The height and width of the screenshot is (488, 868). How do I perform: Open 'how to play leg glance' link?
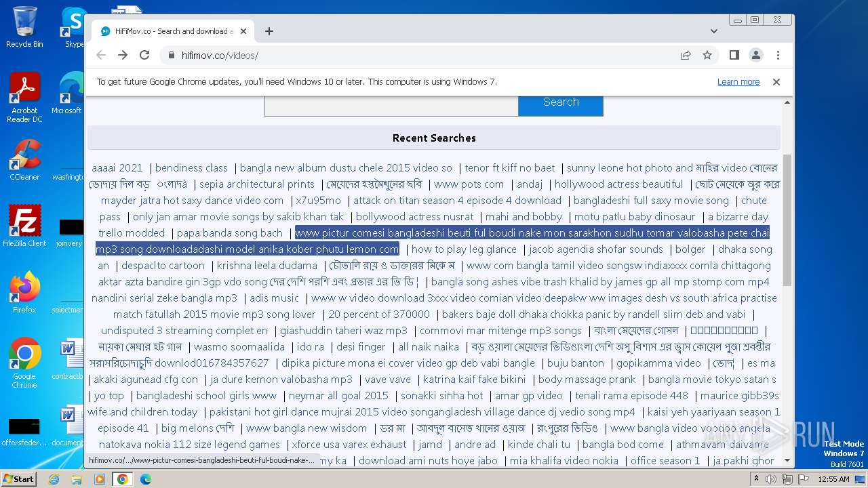tap(464, 249)
